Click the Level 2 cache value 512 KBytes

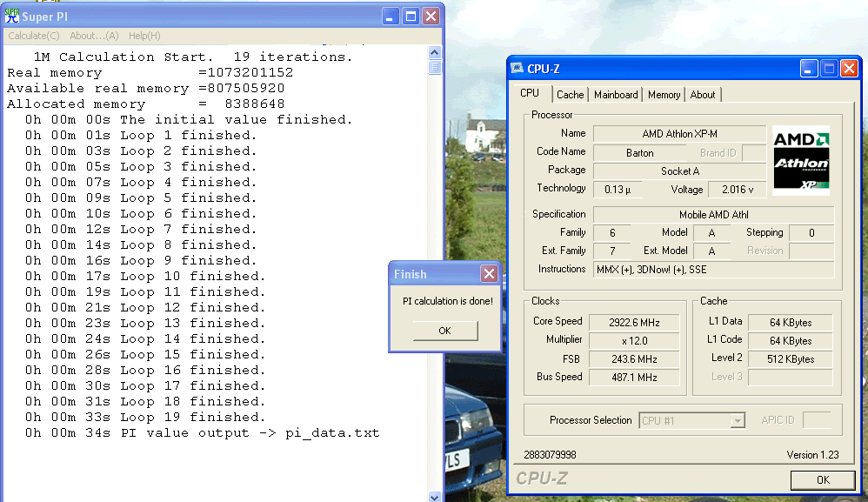[791, 359]
